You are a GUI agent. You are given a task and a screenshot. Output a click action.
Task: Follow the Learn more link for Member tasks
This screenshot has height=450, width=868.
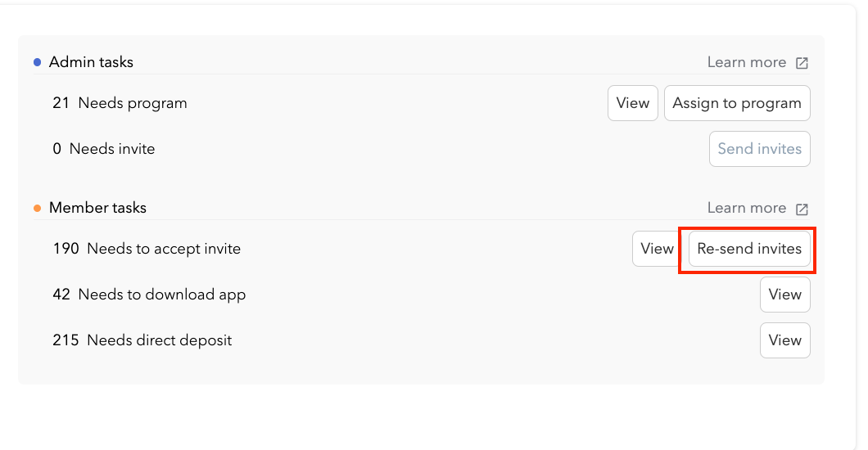(746, 208)
